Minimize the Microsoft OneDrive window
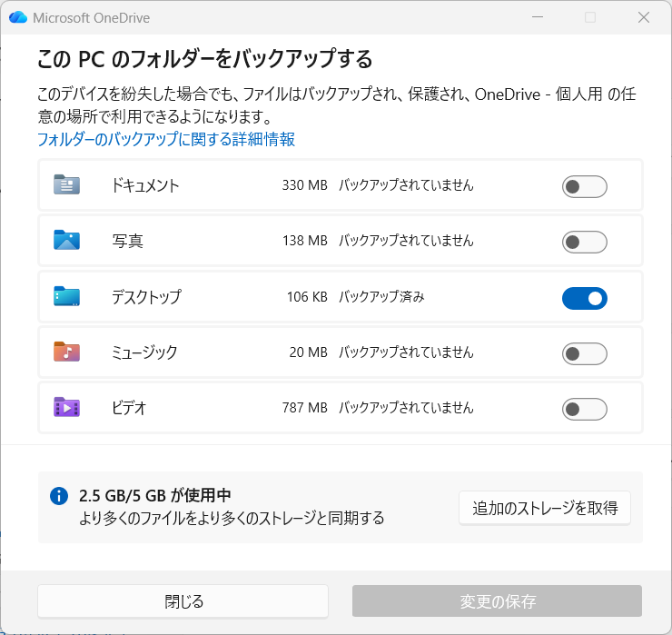The image size is (672, 635). pyautogui.click(x=538, y=17)
